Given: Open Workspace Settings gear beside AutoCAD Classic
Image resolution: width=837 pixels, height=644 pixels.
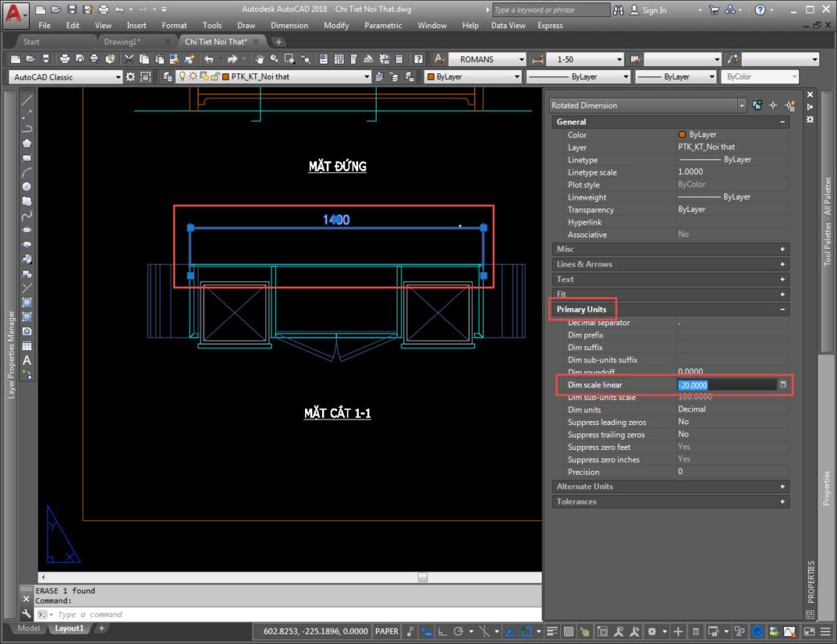Looking at the screenshot, I should [x=130, y=77].
